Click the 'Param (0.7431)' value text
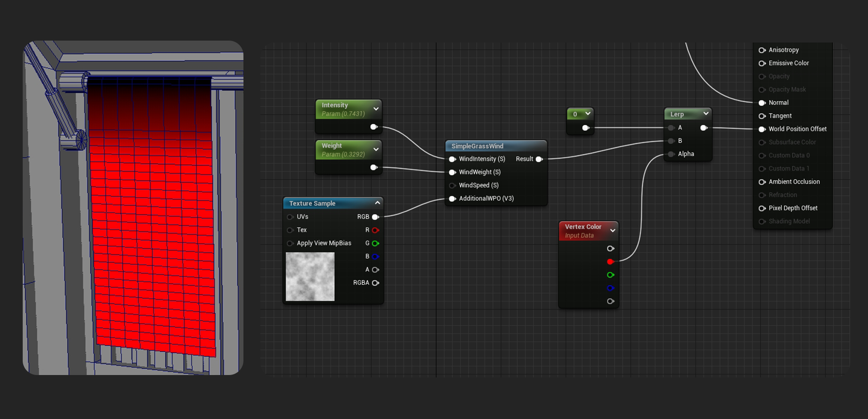Screen dimensions: 868x419 pos(343,114)
